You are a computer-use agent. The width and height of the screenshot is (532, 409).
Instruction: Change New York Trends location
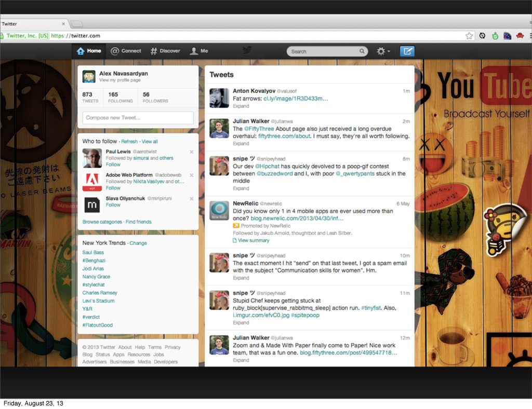tap(138, 243)
